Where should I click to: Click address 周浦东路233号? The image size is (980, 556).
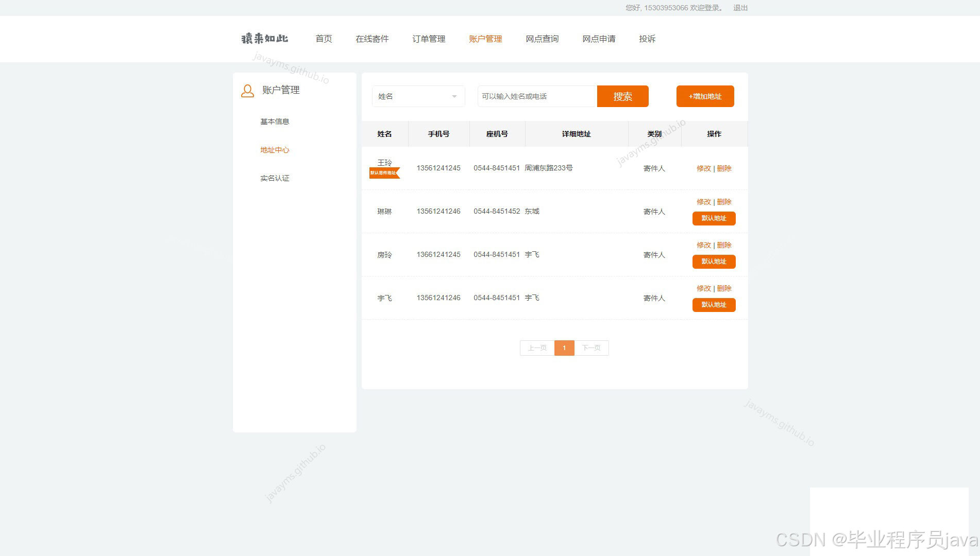tap(549, 168)
